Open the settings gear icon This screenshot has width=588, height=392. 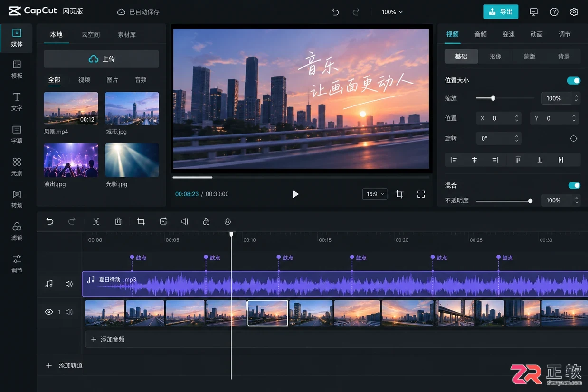click(x=574, y=12)
